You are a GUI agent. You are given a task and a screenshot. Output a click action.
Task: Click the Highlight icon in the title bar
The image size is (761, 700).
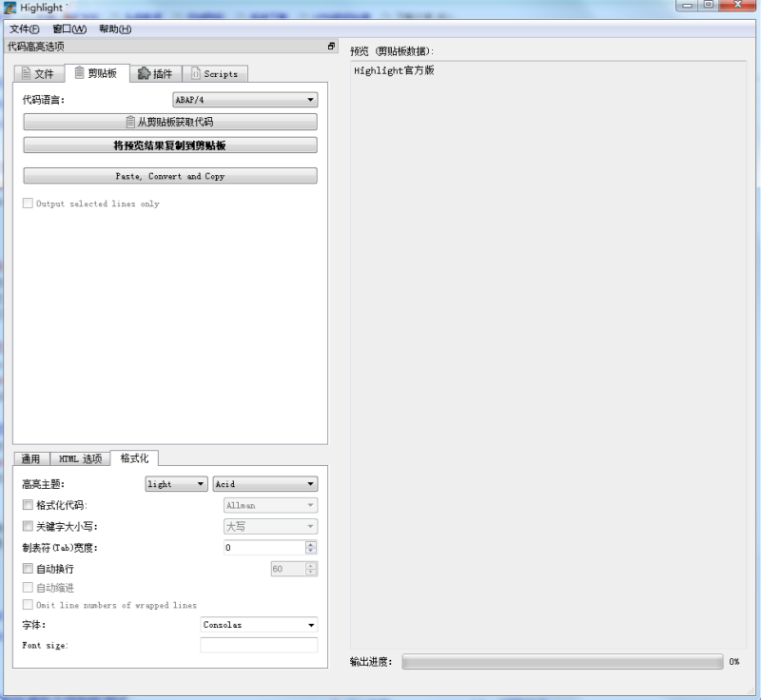tap(10, 7)
